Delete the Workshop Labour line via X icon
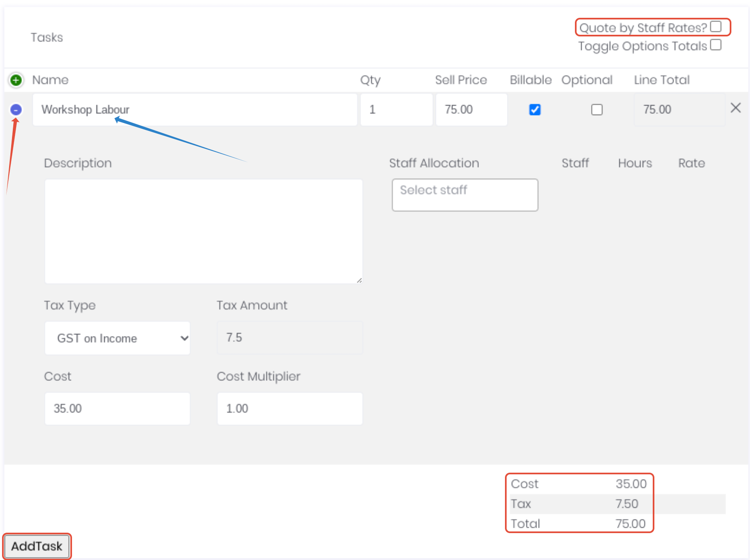The image size is (750, 560). point(736,108)
